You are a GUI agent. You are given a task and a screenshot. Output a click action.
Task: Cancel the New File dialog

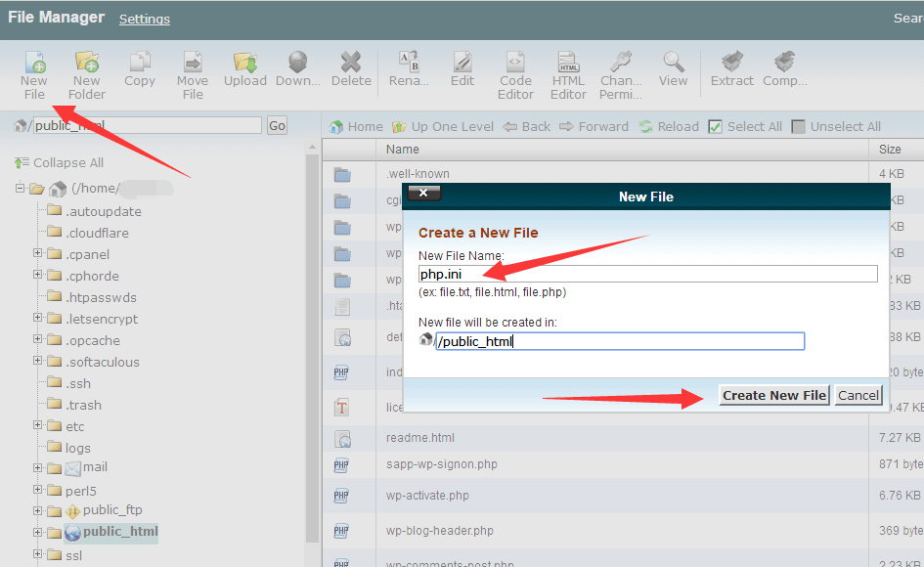coord(858,395)
